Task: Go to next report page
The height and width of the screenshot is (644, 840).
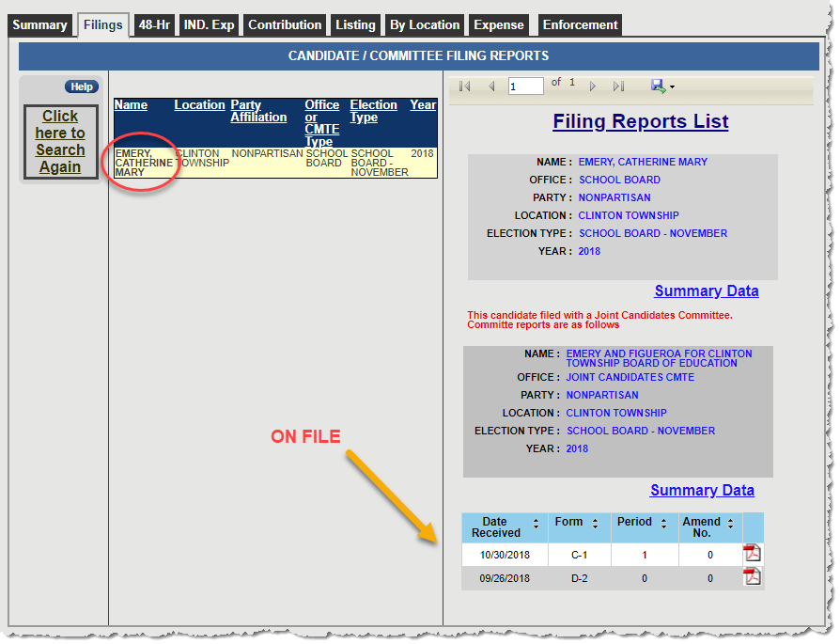Action: tap(593, 86)
